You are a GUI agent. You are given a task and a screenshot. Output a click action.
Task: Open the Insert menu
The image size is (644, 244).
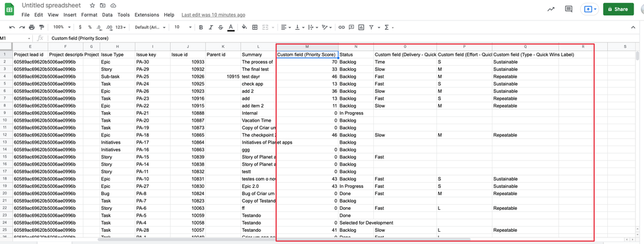coord(70,15)
